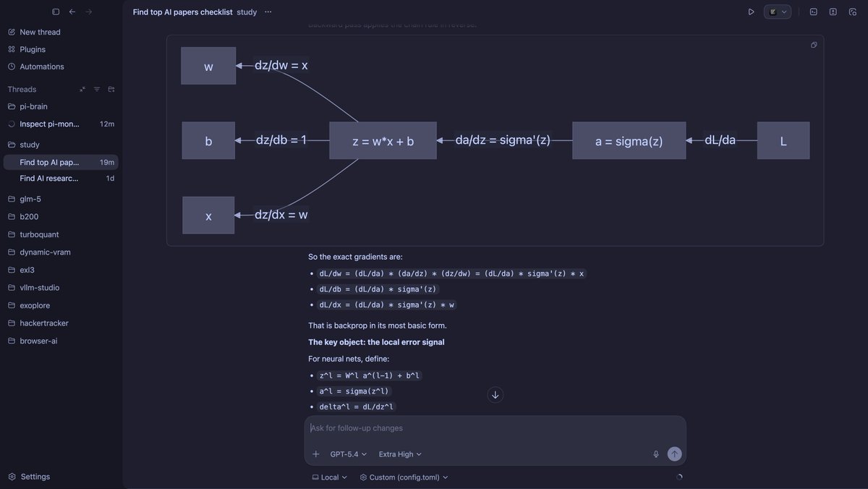868x489 pixels.
Task: Open the thread more options ellipsis
Action: coord(268,12)
